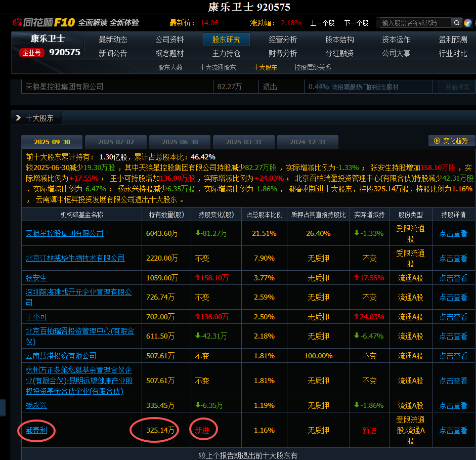
Task: Click 点击查看 for 杭州方正多策 row
Action: coord(453,381)
